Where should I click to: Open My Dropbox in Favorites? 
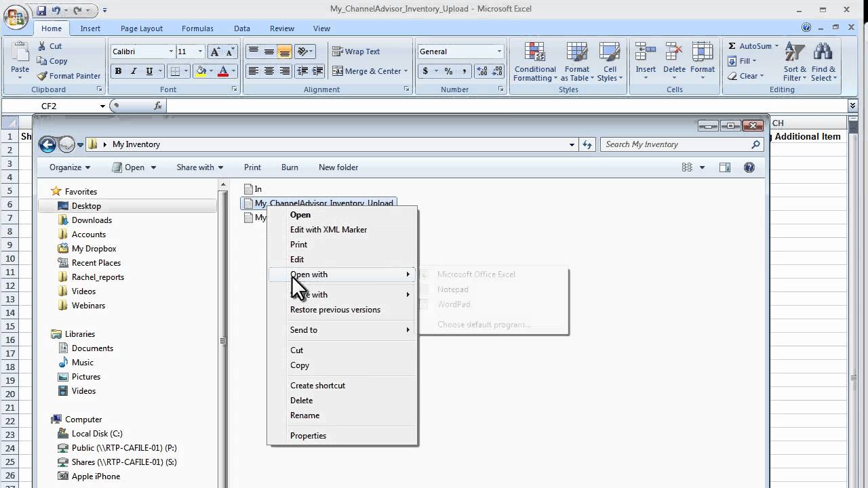point(94,249)
